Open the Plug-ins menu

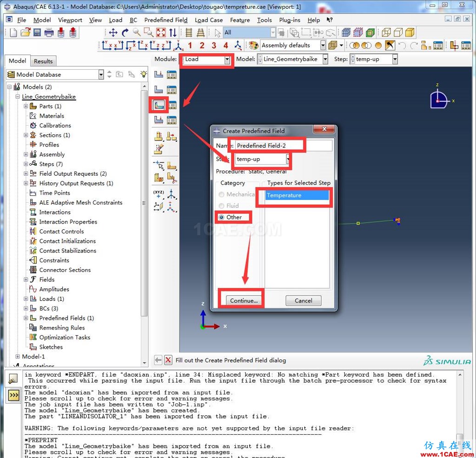point(290,20)
